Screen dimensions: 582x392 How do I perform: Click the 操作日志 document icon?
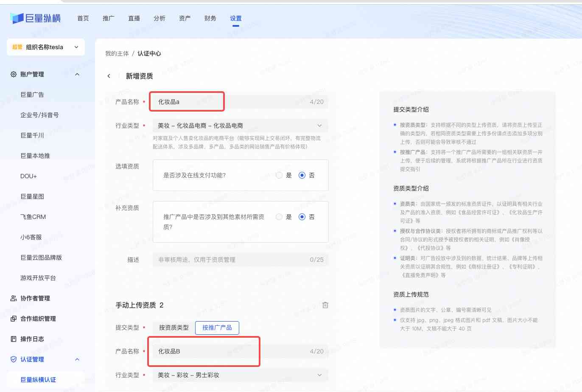coord(14,339)
